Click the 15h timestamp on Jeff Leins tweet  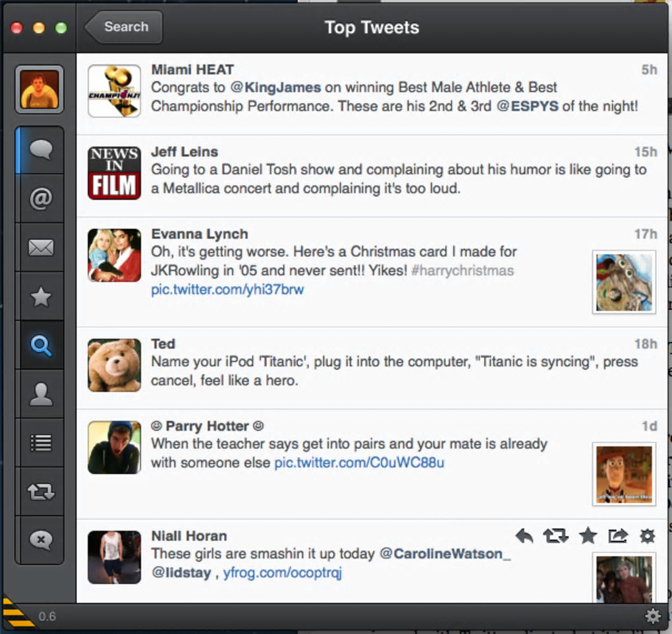646,151
